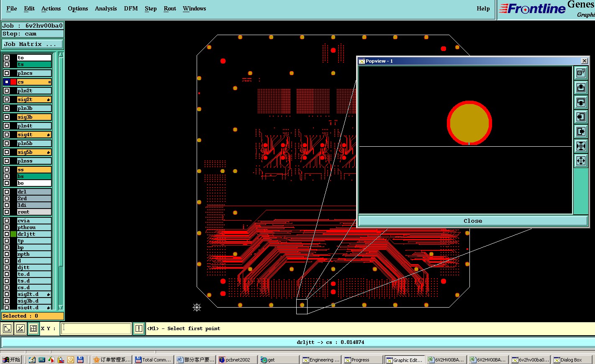Click the Popview pan right arrow icon

tap(581, 132)
